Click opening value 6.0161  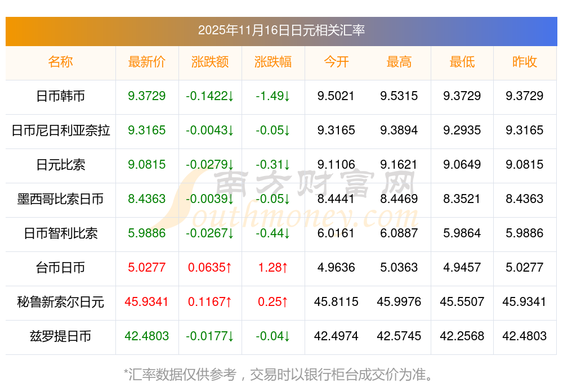point(336,233)
